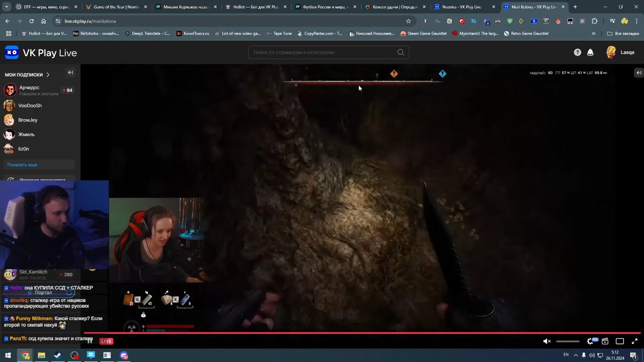Pause the live stream
The width and height of the screenshot is (644, 362).
(x=90, y=341)
